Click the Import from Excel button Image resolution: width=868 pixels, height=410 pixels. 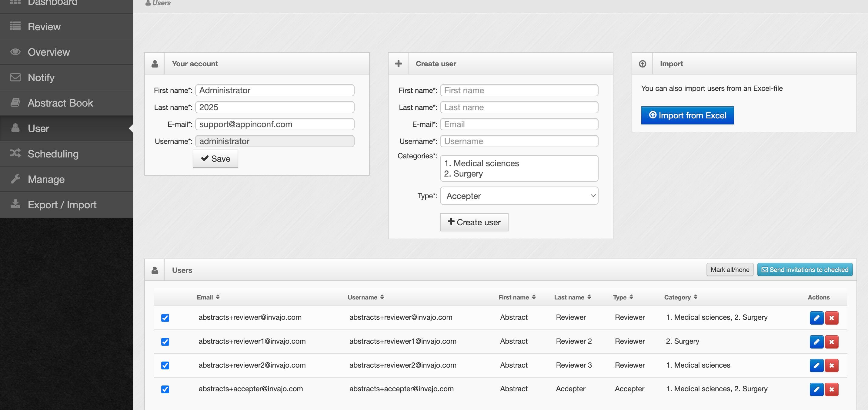687,115
